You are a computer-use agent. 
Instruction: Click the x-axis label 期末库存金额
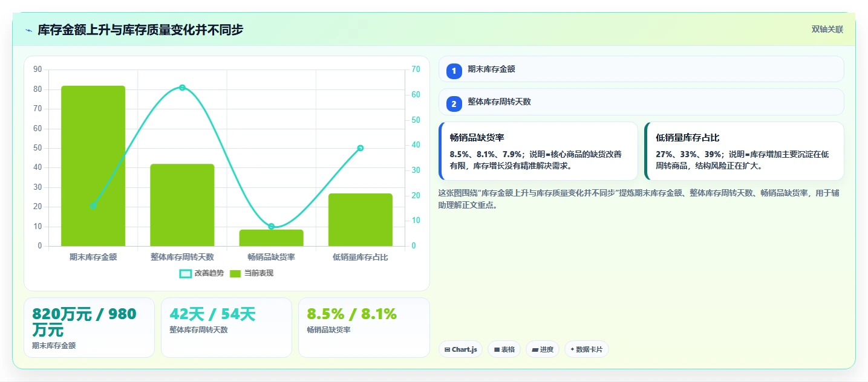click(x=93, y=257)
